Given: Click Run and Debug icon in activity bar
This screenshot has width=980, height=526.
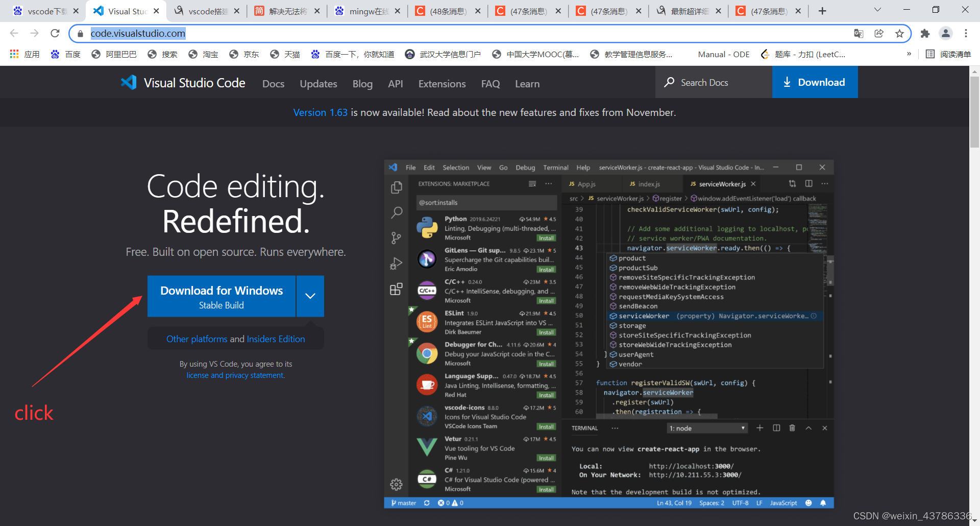Looking at the screenshot, I should [x=396, y=264].
